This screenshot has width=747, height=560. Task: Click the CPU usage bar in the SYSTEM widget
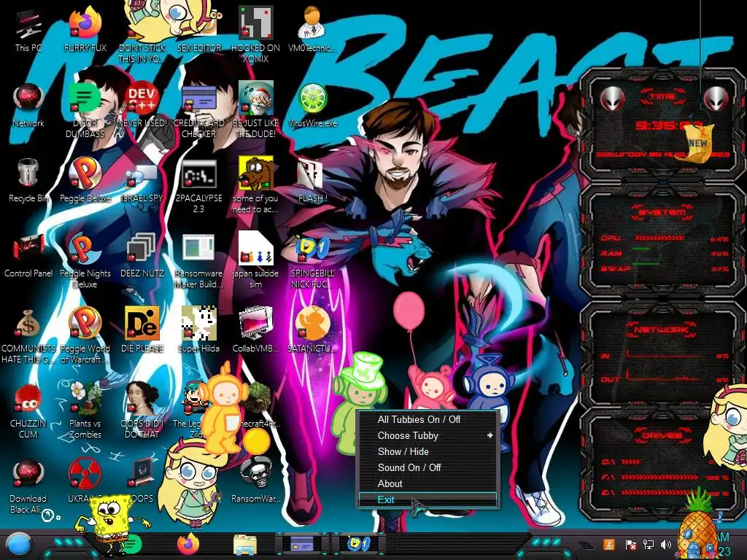pos(659,238)
